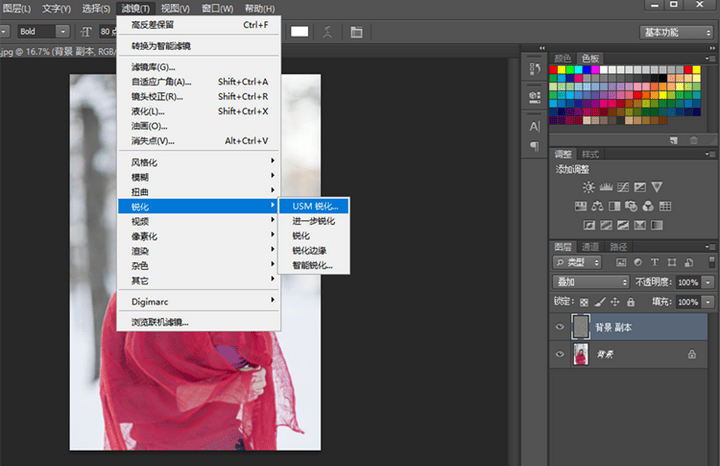Switch to the 通道 tab
Viewport: 720px width, 466px height.
point(590,247)
